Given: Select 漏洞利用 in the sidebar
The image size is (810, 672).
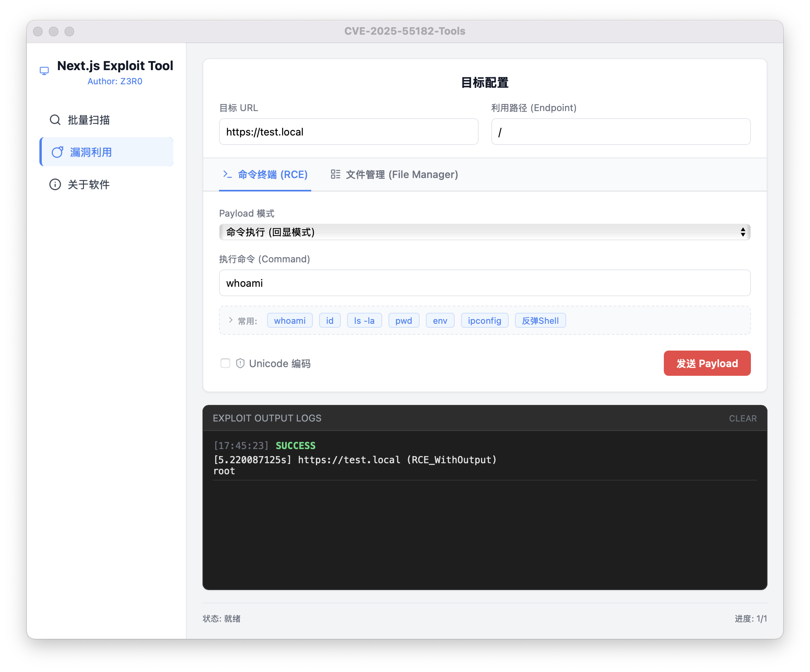Looking at the screenshot, I should pos(107,152).
